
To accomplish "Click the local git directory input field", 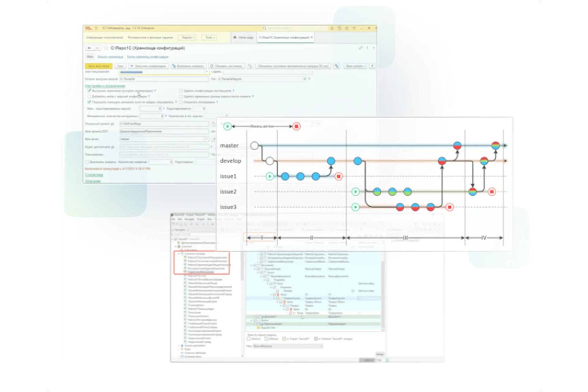I will (x=164, y=124).
